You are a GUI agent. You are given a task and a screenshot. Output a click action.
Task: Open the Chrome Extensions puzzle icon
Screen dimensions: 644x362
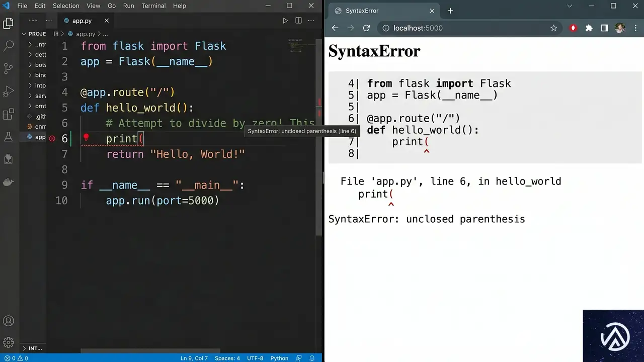click(x=589, y=28)
